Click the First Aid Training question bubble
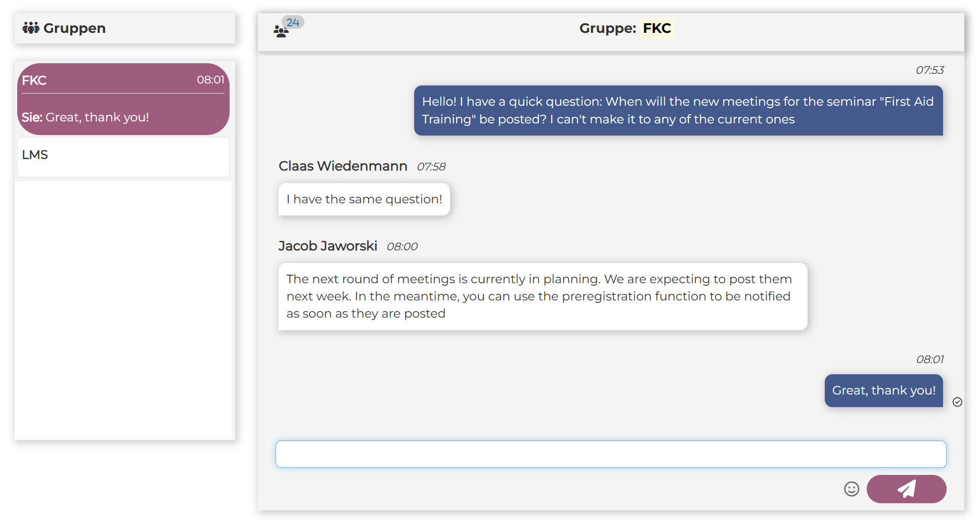This screenshot has height=529, width=980. coord(678,110)
